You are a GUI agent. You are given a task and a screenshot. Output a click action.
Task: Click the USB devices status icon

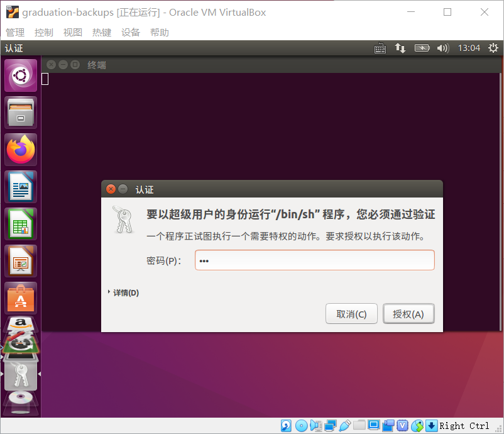pos(344,426)
